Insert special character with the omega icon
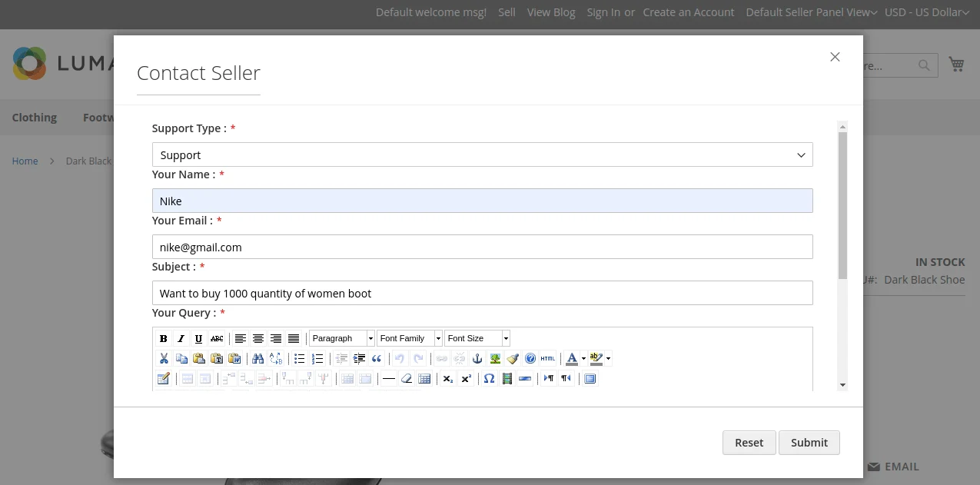Image resolution: width=980 pixels, height=485 pixels. [x=489, y=379]
